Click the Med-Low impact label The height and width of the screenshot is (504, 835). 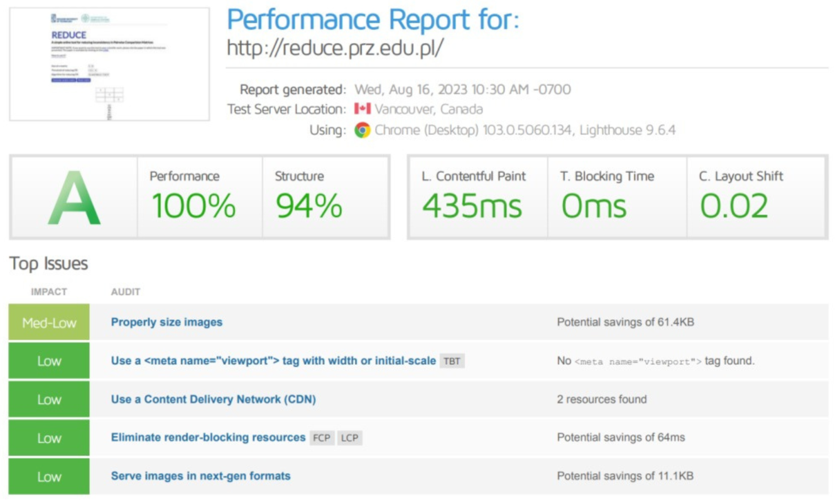pos(49,322)
